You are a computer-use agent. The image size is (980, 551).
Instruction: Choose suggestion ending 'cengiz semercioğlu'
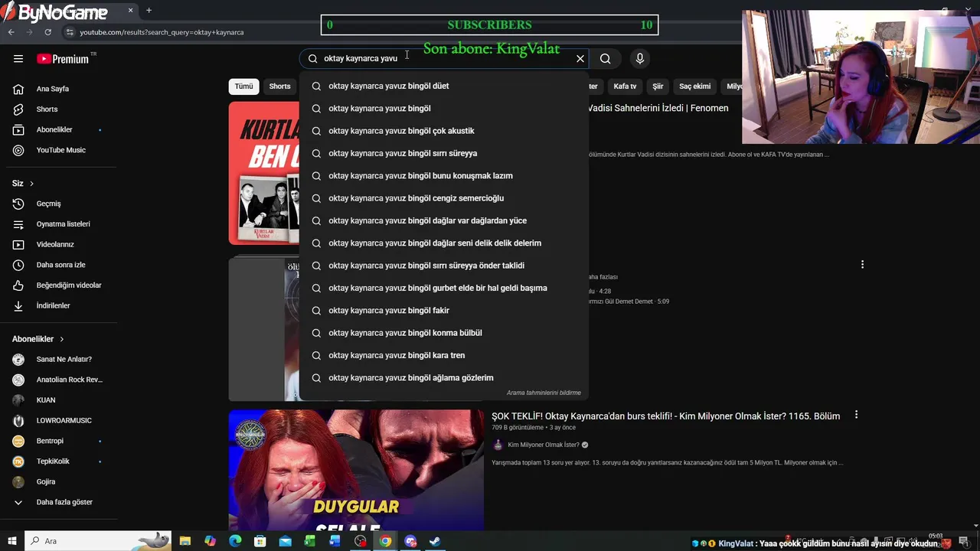coord(444,198)
